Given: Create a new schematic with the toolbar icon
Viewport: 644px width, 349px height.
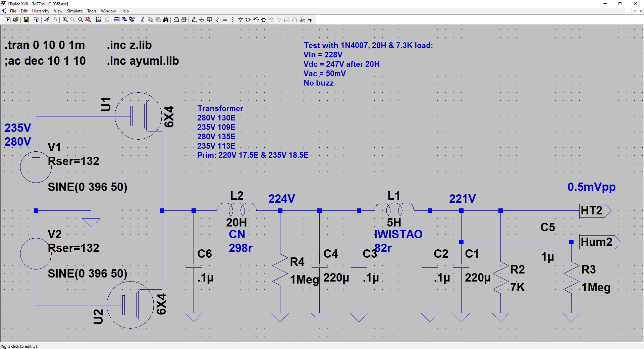Looking at the screenshot, I should click(8, 20).
